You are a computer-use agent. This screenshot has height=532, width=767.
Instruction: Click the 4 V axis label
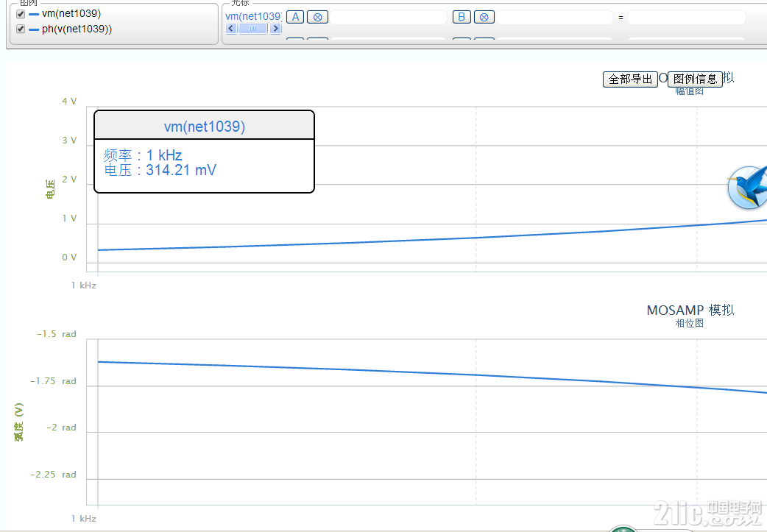click(x=69, y=102)
